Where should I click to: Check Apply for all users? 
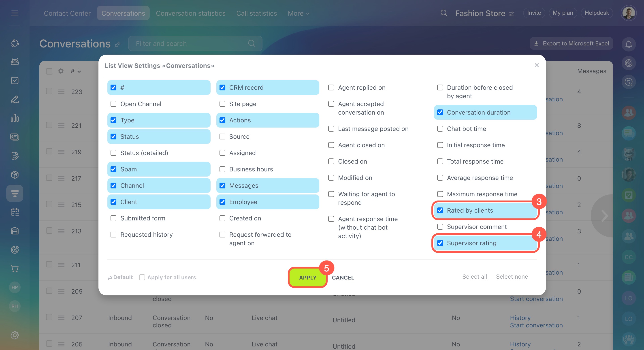click(x=142, y=277)
